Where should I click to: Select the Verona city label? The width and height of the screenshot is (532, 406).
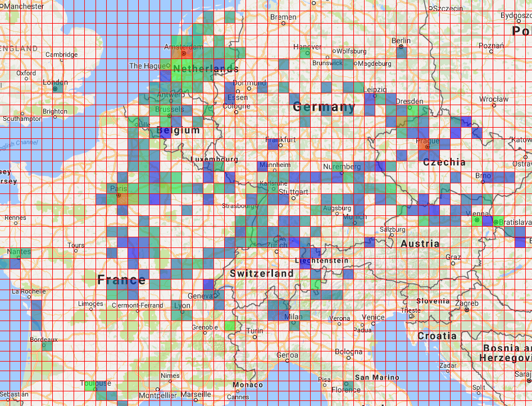click(339, 318)
